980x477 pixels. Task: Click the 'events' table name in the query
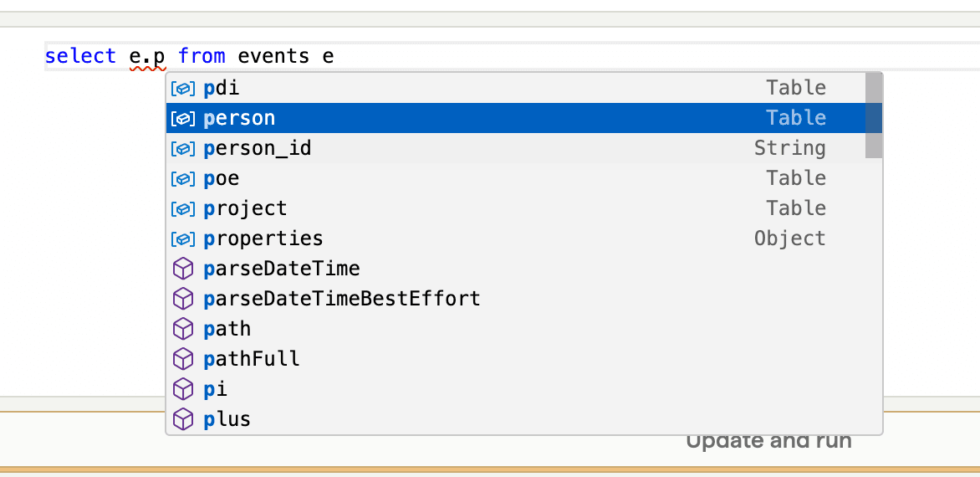[x=273, y=57]
